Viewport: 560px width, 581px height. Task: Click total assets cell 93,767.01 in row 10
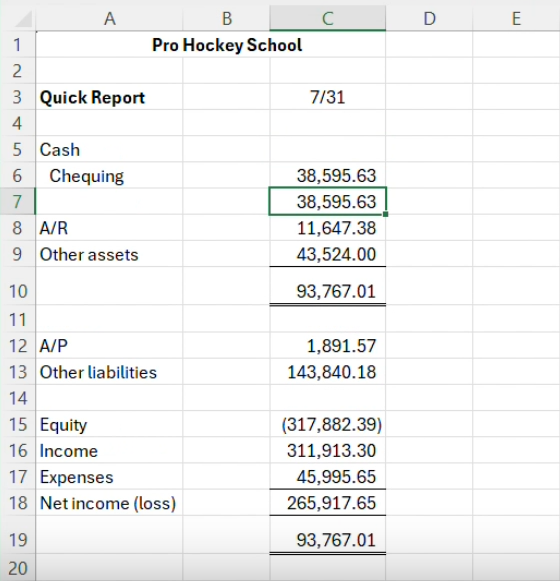[x=328, y=291]
